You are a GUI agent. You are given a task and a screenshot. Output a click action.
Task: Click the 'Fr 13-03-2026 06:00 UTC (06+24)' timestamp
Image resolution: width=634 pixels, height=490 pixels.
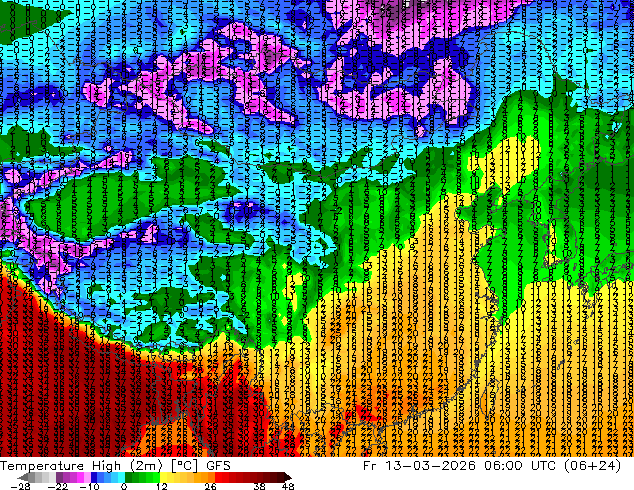(x=492, y=466)
